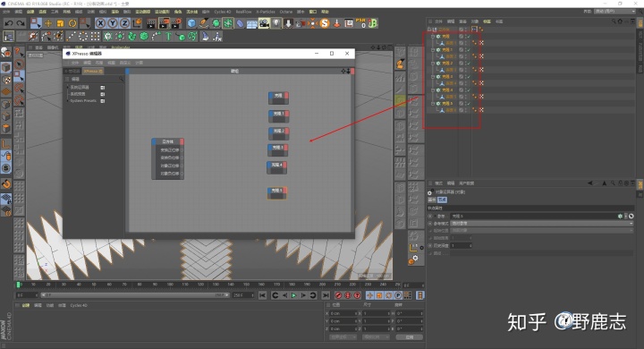Open the Cycles 4D menu in menu bar
The image size is (644, 349).
[x=222, y=12]
